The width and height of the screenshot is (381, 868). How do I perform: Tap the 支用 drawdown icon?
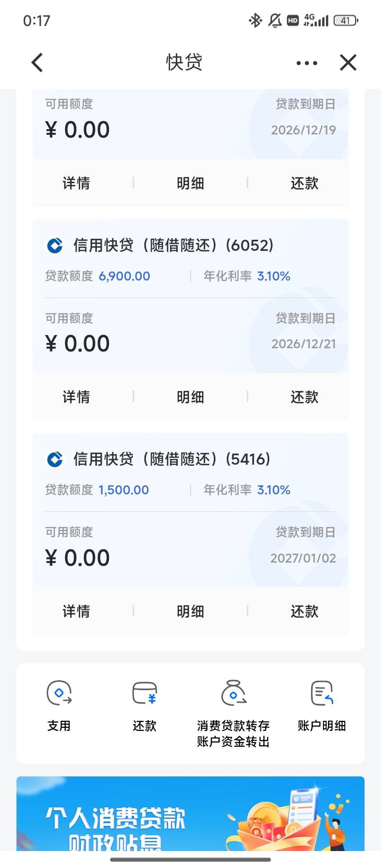(x=59, y=693)
